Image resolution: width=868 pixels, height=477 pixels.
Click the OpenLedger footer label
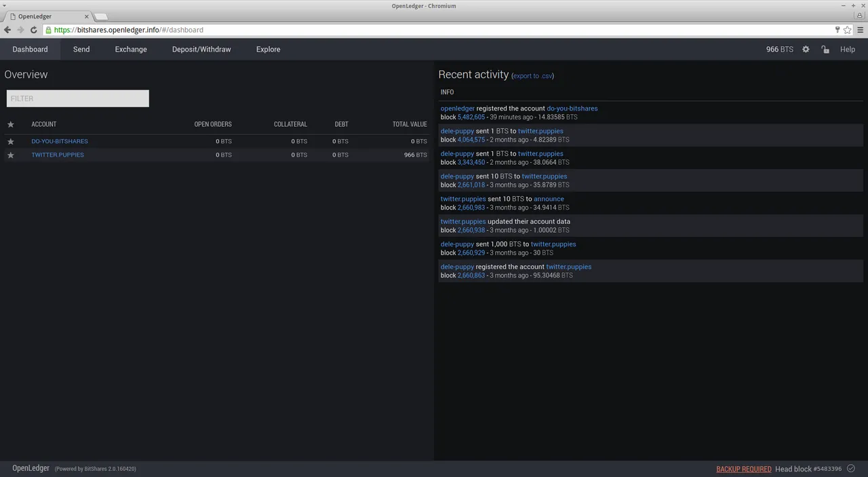[31, 468]
